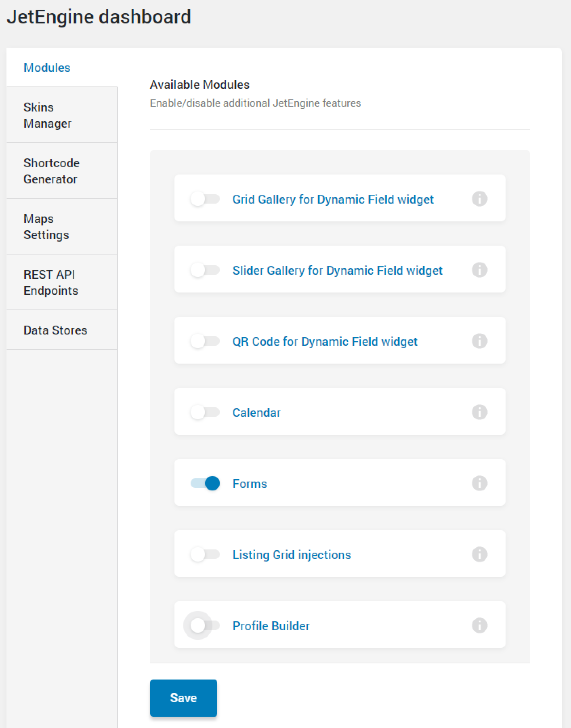
Task: Open the Data Stores tab
Action: [x=62, y=330]
